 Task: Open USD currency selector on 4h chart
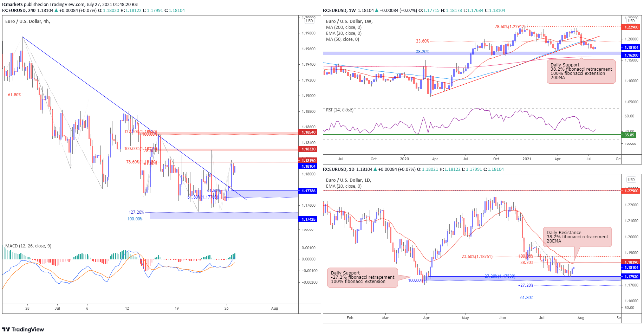pos(309,21)
